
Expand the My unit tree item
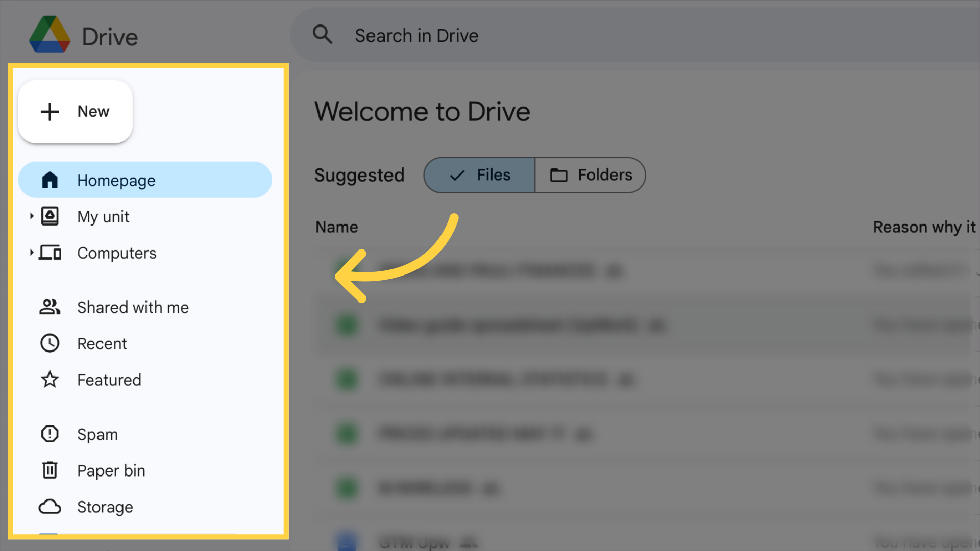coord(32,216)
